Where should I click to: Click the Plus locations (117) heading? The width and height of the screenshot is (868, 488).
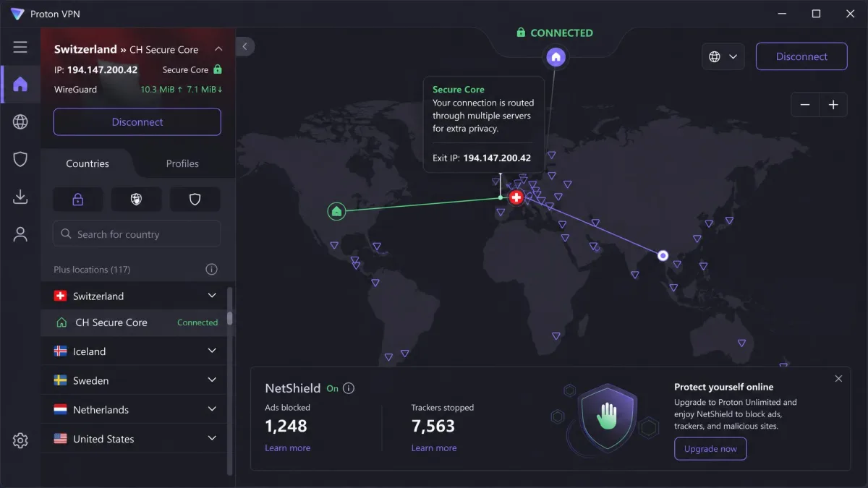(92, 270)
